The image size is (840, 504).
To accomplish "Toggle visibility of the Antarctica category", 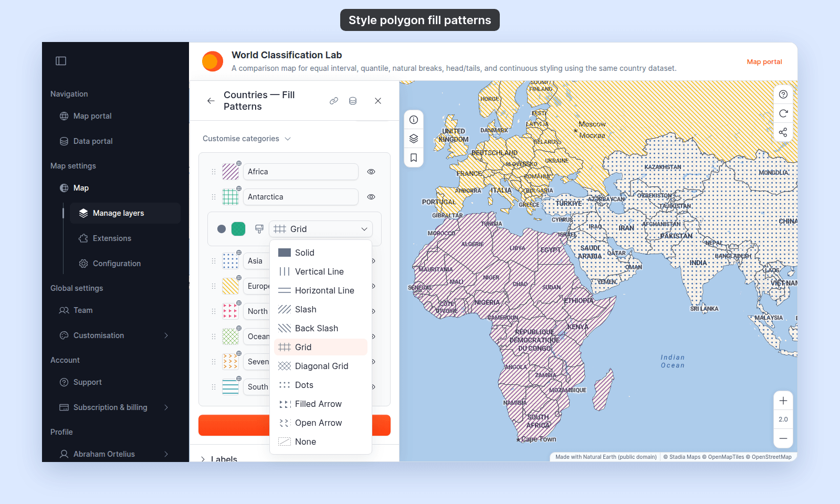I will [371, 197].
